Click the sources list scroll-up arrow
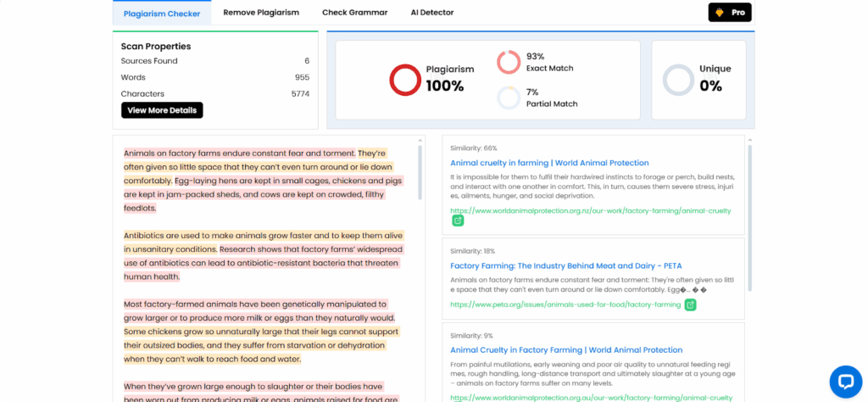Image resolution: width=868 pixels, height=402 pixels. tap(750, 140)
